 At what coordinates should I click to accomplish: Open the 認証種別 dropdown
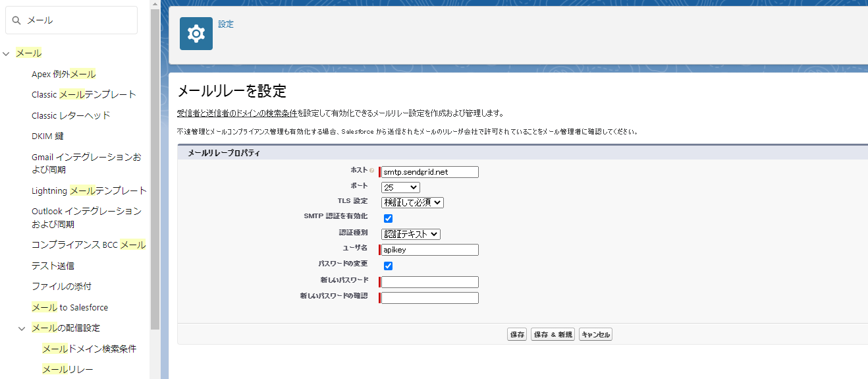tap(411, 234)
